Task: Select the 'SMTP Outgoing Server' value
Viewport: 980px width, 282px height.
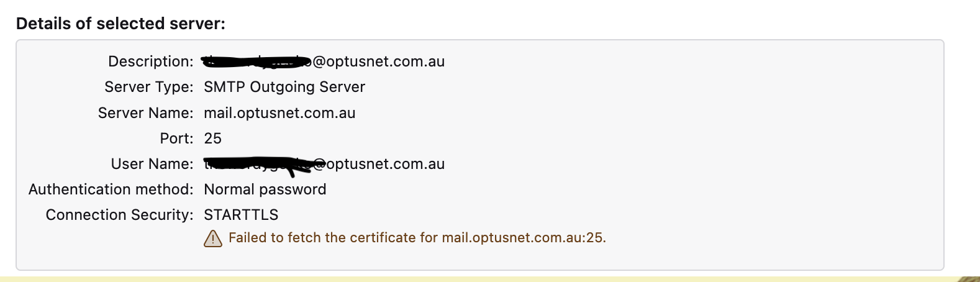Action: click(x=284, y=87)
